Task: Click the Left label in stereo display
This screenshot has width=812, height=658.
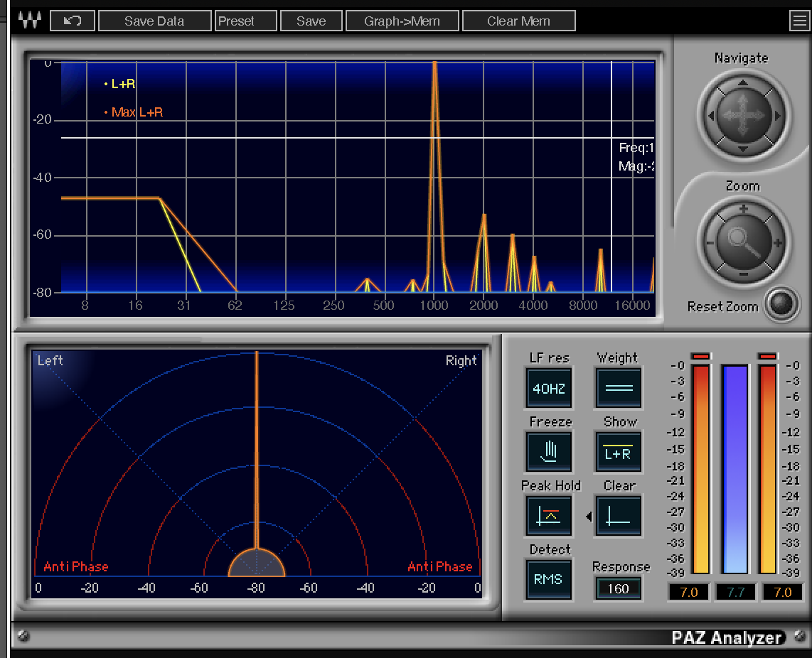Action: coord(50,360)
